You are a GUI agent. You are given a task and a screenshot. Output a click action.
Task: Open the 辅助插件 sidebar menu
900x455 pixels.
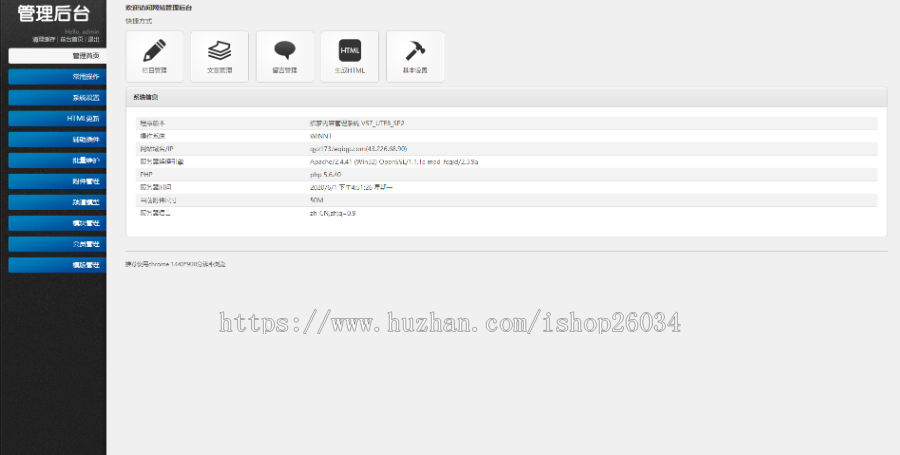tap(57, 139)
